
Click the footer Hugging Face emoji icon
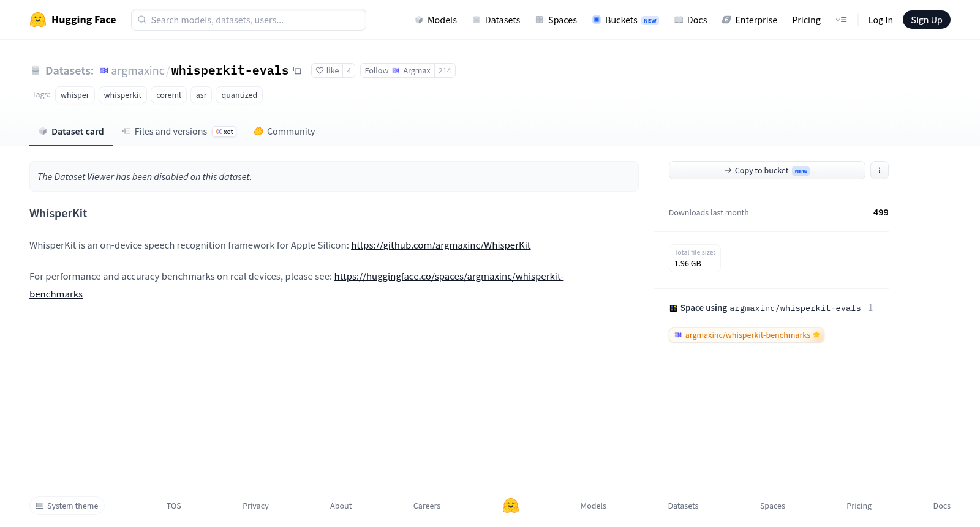pos(511,506)
